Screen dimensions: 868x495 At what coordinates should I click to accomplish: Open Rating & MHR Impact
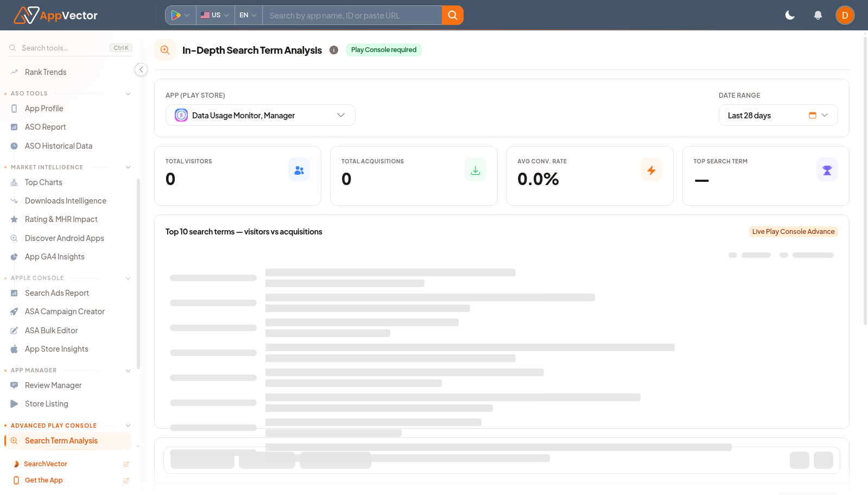(x=61, y=219)
